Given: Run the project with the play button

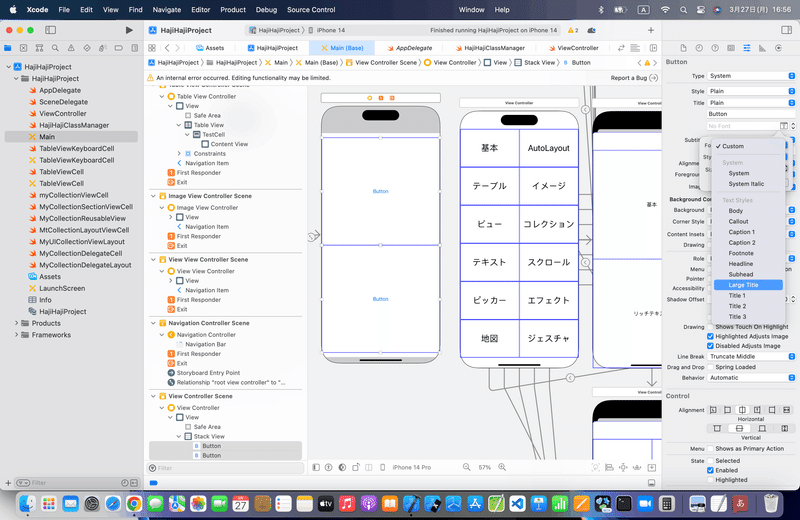Looking at the screenshot, I should [129, 30].
